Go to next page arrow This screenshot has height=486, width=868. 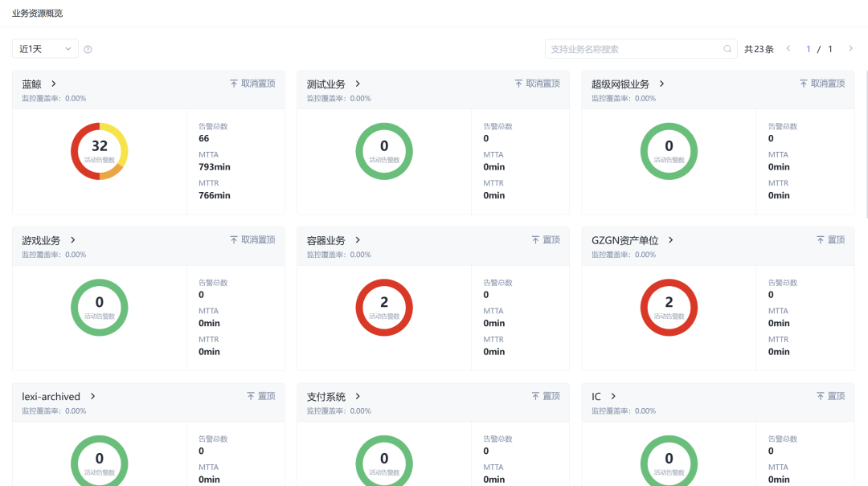[851, 49]
